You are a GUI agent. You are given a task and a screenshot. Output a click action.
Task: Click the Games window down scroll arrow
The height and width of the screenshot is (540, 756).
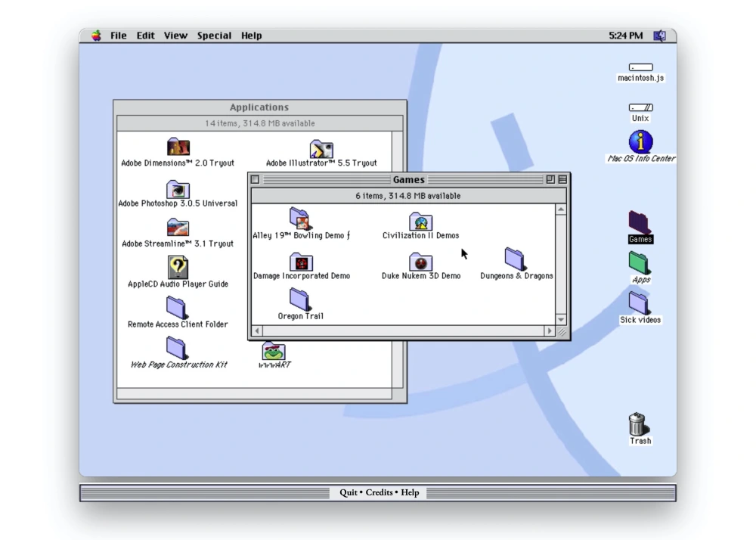561,320
